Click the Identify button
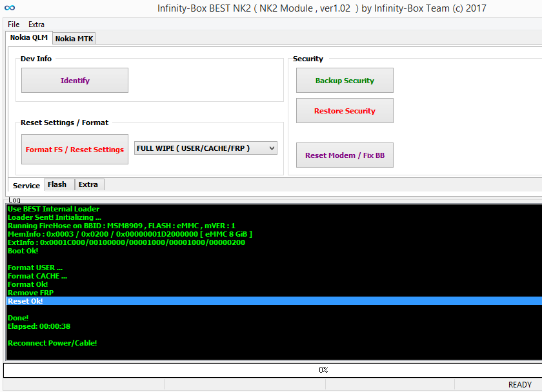This screenshot has height=392, width=542. click(75, 81)
